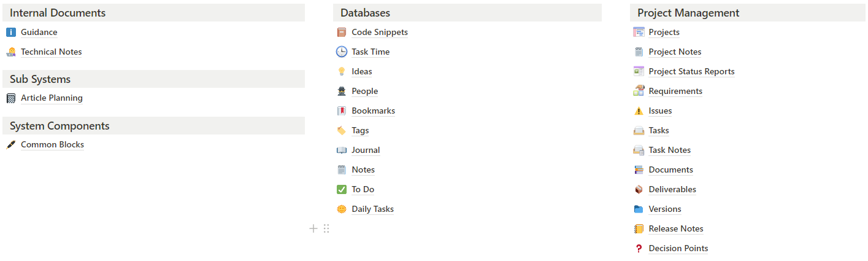Viewport: 868px width, 261px height.
Task: Click the pen icon beside Common Blocks
Action: pos(11,144)
